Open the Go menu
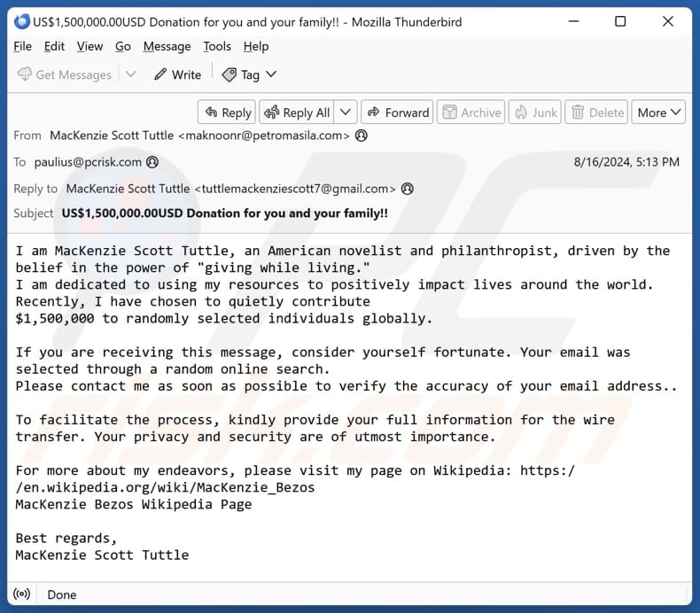The image size is (700, 613). coord(123,46)
